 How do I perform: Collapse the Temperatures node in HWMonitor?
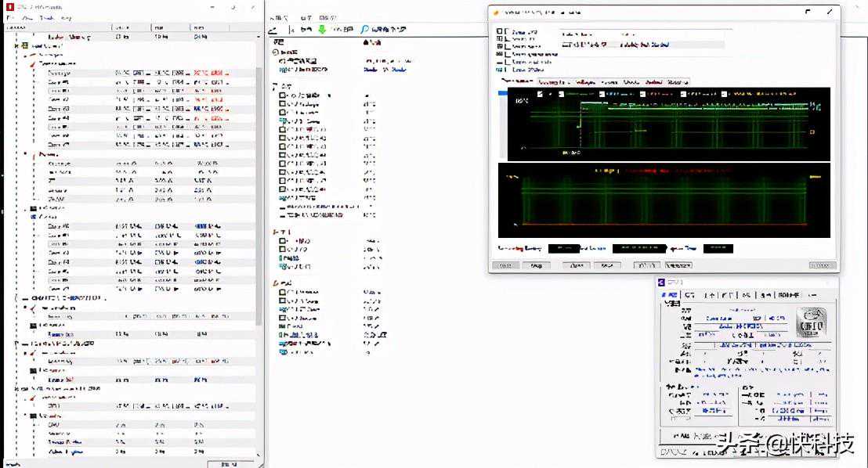[25, 64]
